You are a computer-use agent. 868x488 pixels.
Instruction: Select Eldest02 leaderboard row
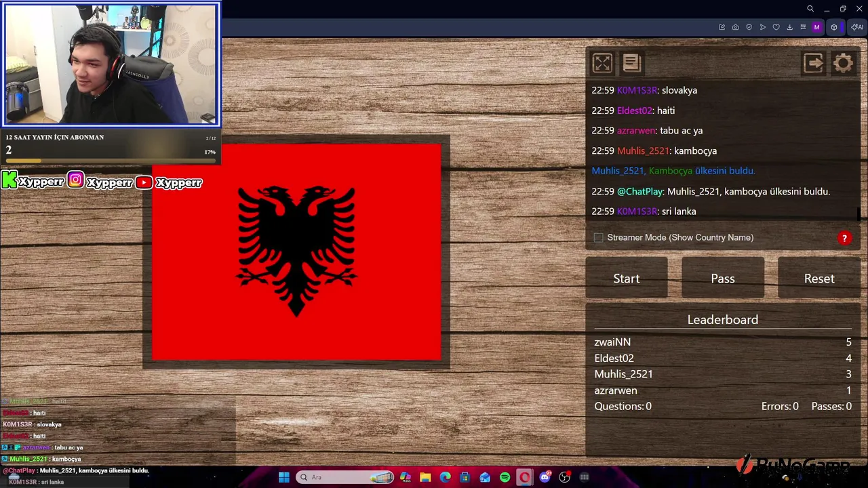(x=723, y=359)
